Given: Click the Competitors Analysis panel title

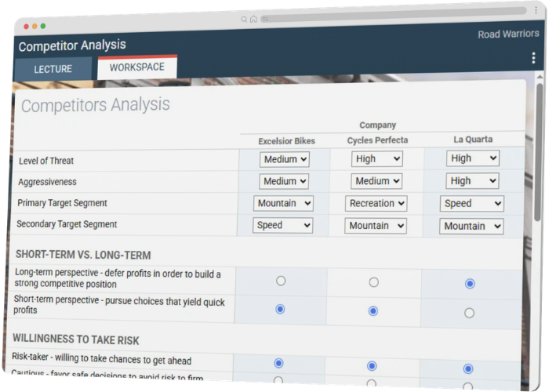Looking at the screenshot, I should pos(96,105).
